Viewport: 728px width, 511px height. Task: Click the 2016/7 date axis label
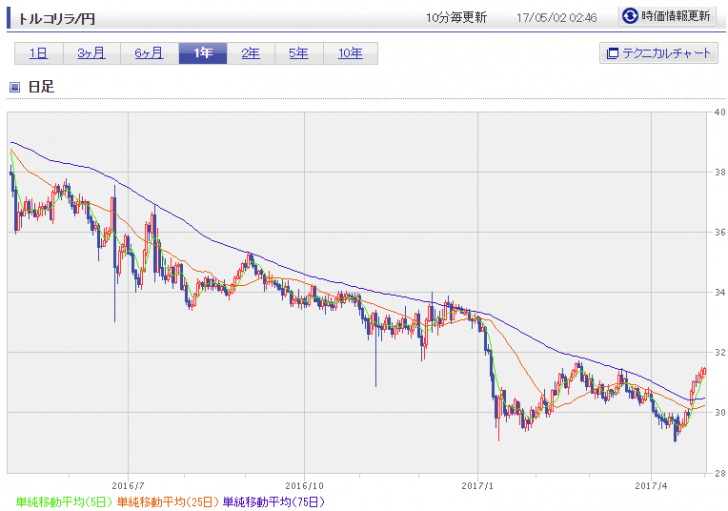coord(130,483)
